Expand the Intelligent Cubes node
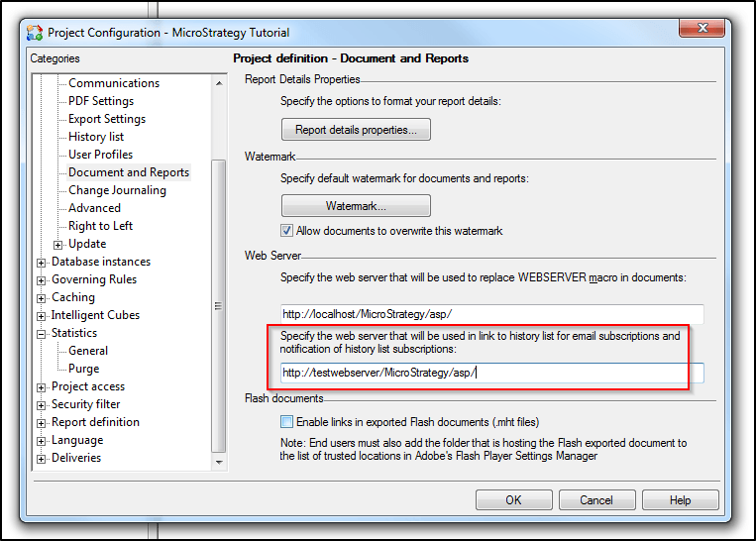Image resolution: width=756 pixels, height=541 pixels. tap(41, 316)
